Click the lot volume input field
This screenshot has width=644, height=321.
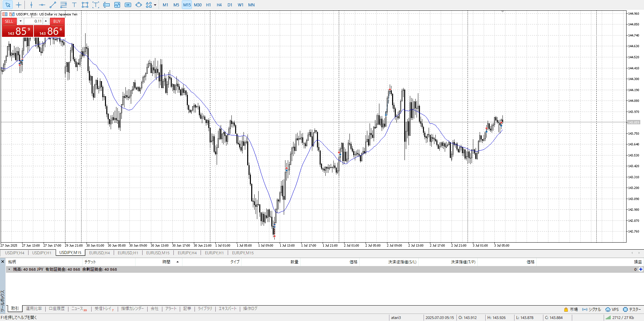tap(34, 21)
